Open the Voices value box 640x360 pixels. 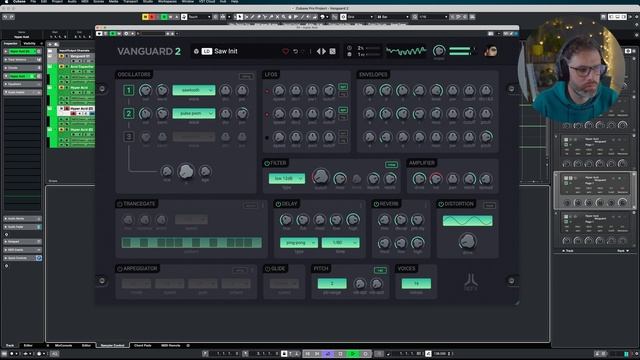(416, 284)
